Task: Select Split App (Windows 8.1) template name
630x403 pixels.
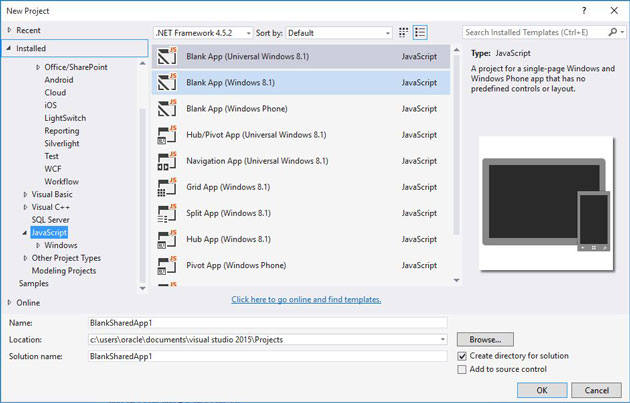Action: 228,213
